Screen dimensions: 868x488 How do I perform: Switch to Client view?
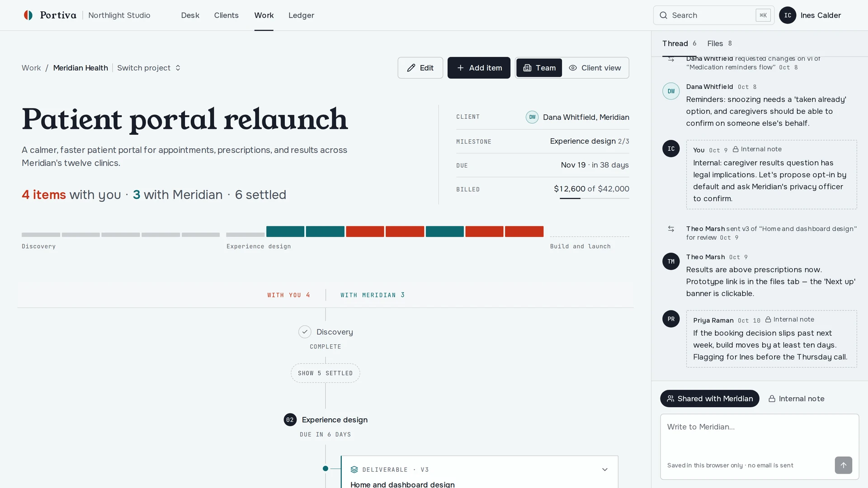595,68
